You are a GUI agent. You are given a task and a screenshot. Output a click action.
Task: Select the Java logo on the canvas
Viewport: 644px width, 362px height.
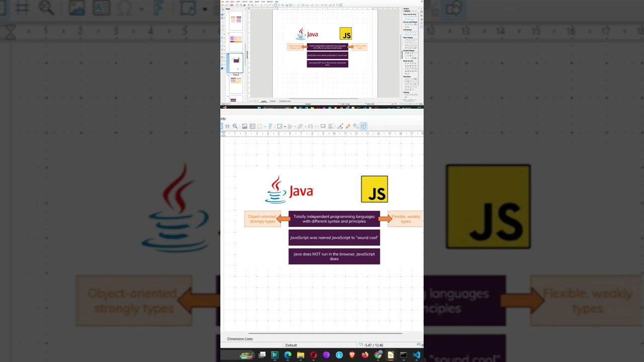pos(289,190)
